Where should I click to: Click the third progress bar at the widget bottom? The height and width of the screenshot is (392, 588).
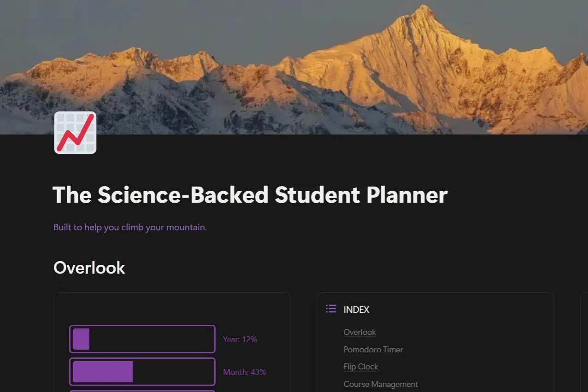142,391
